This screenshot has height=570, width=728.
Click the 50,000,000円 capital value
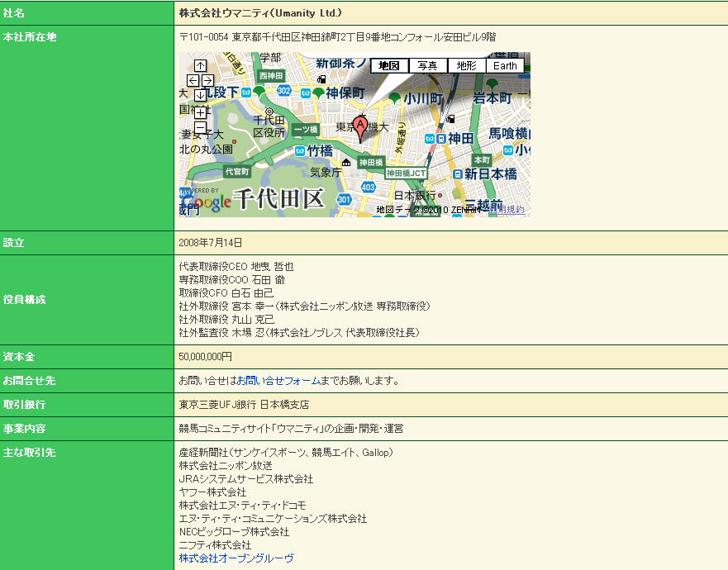205,357
